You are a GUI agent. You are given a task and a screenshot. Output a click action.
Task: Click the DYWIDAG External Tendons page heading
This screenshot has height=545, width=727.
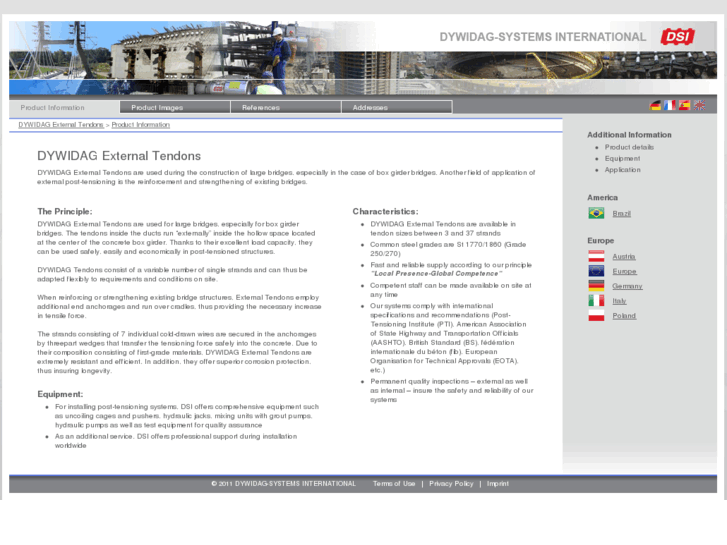click(119, 156)
